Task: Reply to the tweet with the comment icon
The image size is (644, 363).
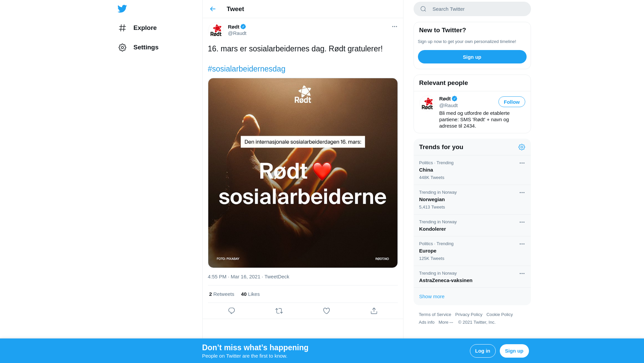Action: [231, 311]
